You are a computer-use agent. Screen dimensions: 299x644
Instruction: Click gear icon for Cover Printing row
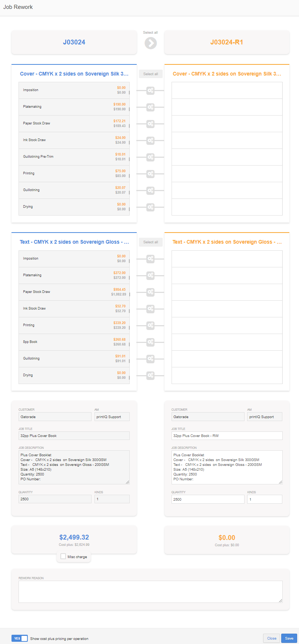[150, 174]
